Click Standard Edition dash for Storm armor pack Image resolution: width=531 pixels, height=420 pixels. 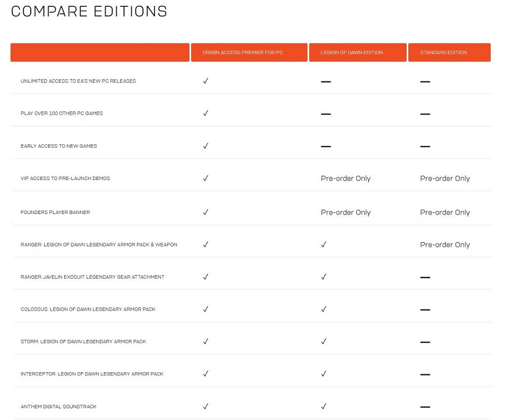[425, 342]
